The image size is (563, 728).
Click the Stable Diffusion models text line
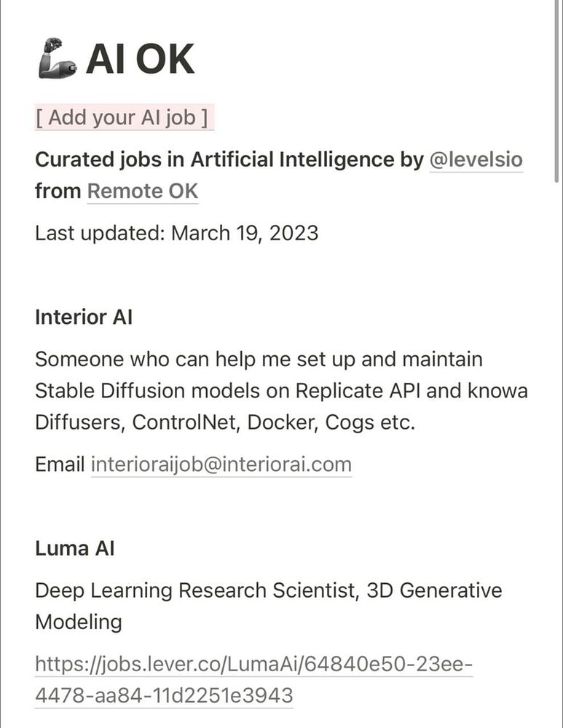(281, 390)
